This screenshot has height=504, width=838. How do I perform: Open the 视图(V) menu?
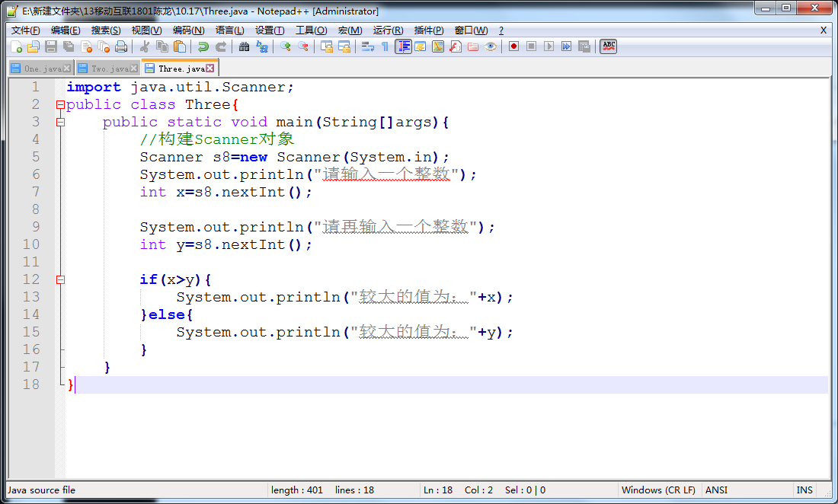pos(146,30)
